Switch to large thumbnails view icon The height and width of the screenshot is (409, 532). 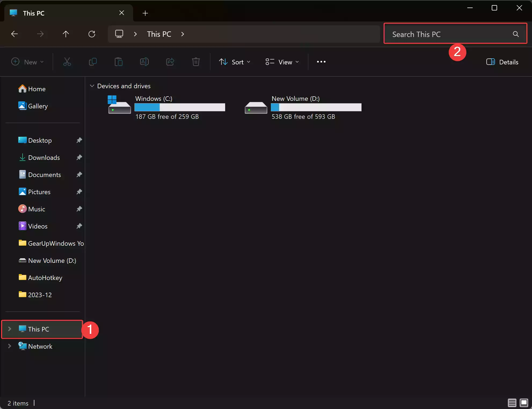[524, 403]
